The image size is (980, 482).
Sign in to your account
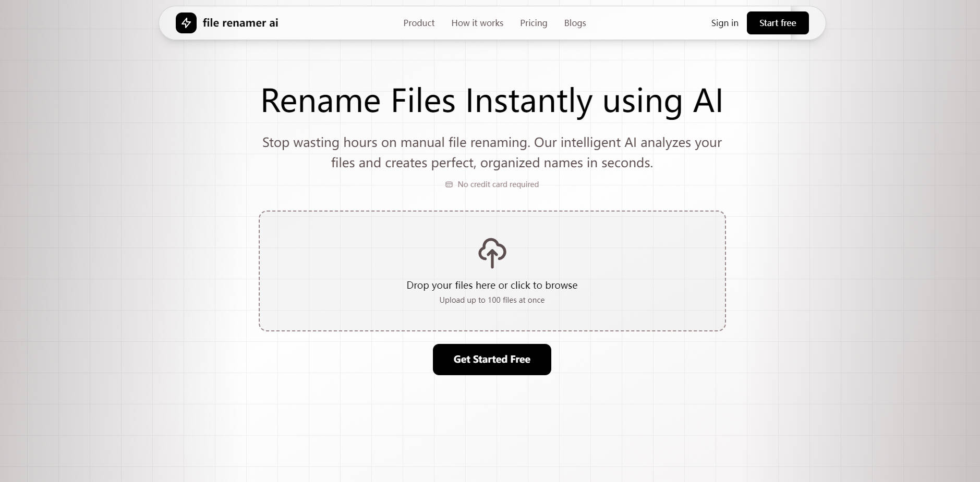[724, 23]
